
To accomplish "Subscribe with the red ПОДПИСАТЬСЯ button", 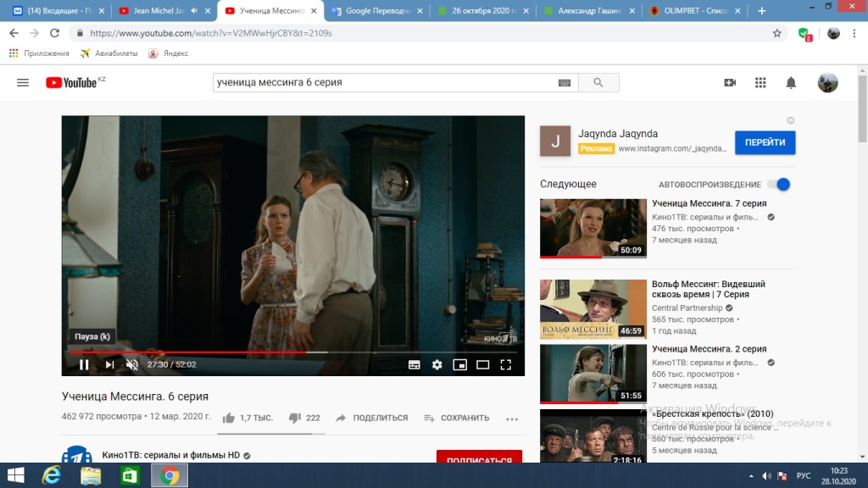I will 480,457.
